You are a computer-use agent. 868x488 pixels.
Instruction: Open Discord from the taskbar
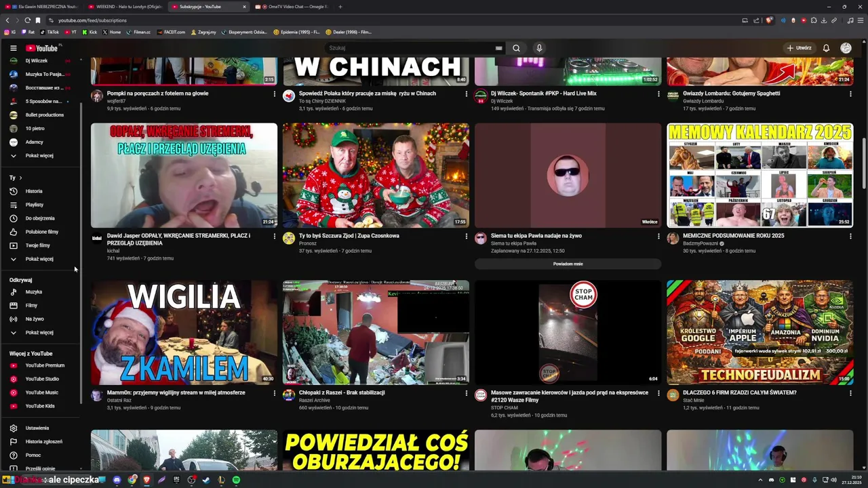(117, 480)
